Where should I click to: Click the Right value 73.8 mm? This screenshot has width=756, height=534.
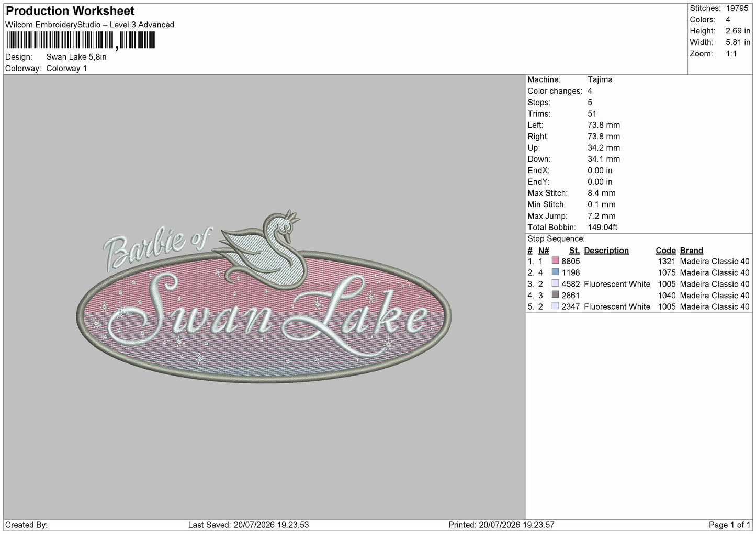(604, 137)
